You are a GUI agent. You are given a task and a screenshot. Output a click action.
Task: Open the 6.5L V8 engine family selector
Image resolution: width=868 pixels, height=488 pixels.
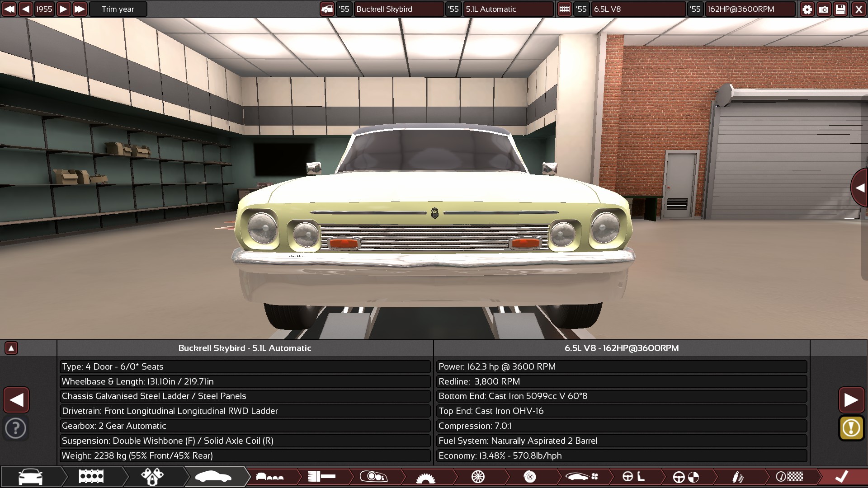pos(637,9)
